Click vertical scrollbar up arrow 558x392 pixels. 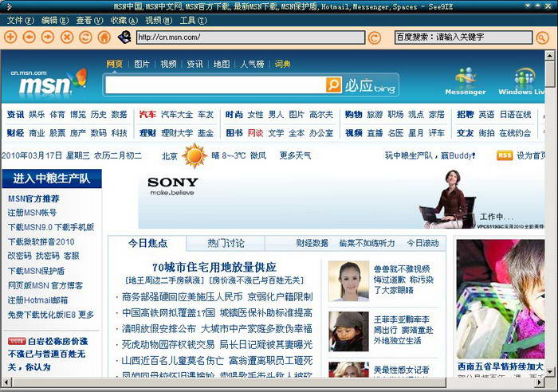click(550, 56)
